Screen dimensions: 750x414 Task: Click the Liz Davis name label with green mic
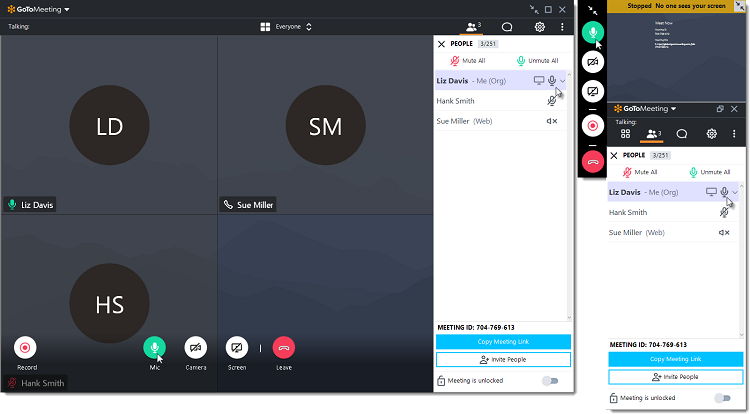coord(30,205)
